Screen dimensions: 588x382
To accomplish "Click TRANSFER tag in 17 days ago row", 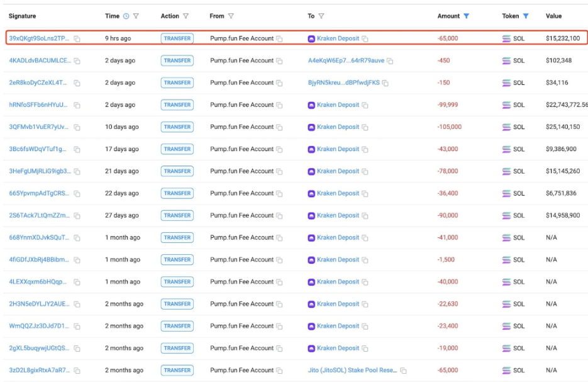I will pos(177,149).
